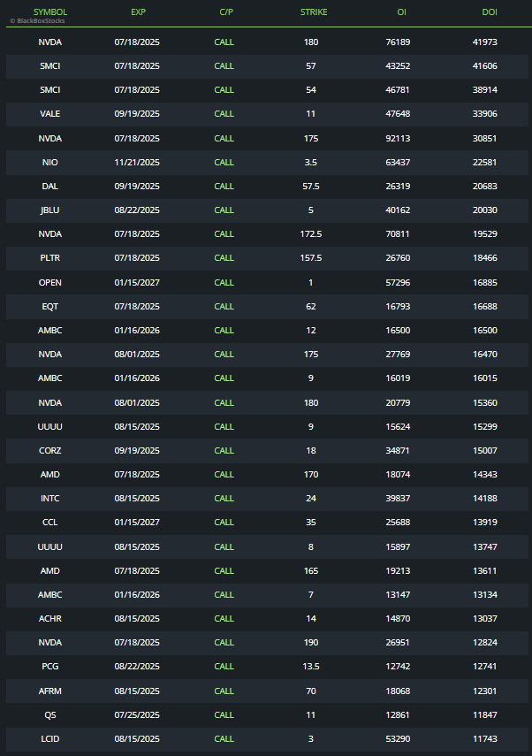Select DOI value 11847
Image resolution: width=532 pixels, height=756 pixels.
pos(485,715)
